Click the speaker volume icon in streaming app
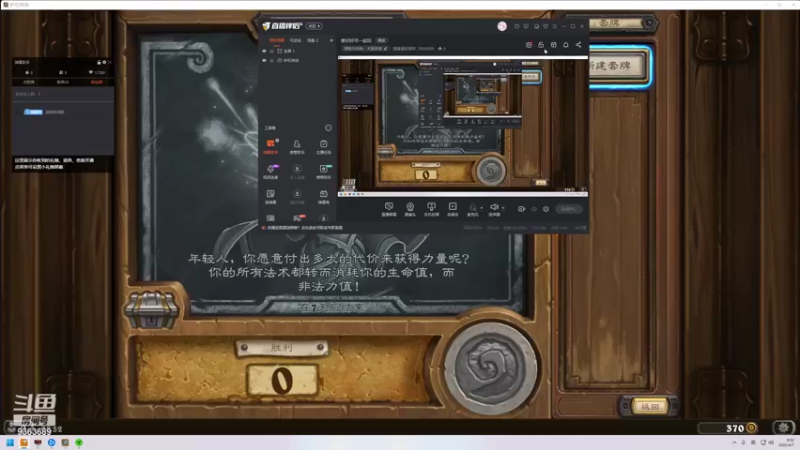800x450 pixels. (x=494, y=209)
